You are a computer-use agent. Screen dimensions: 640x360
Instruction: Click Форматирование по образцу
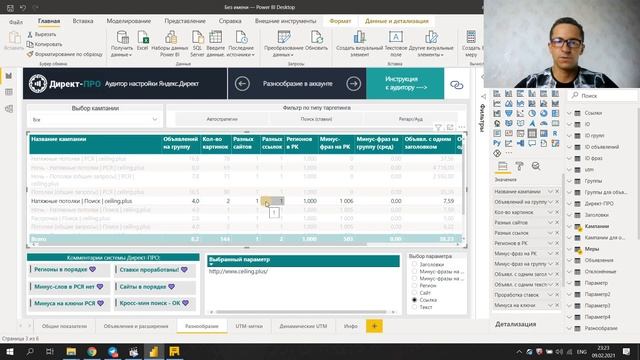pyautogui.click(x=64, y=54)
